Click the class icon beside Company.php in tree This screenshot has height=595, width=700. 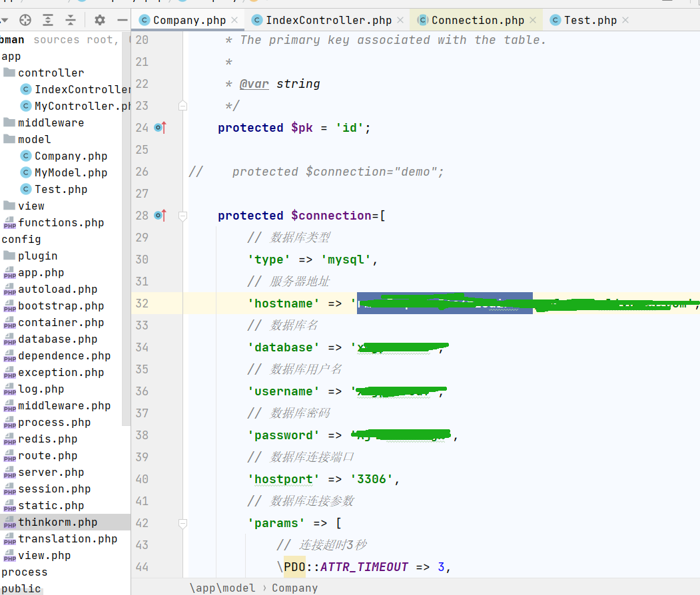[x=27, y=156]
